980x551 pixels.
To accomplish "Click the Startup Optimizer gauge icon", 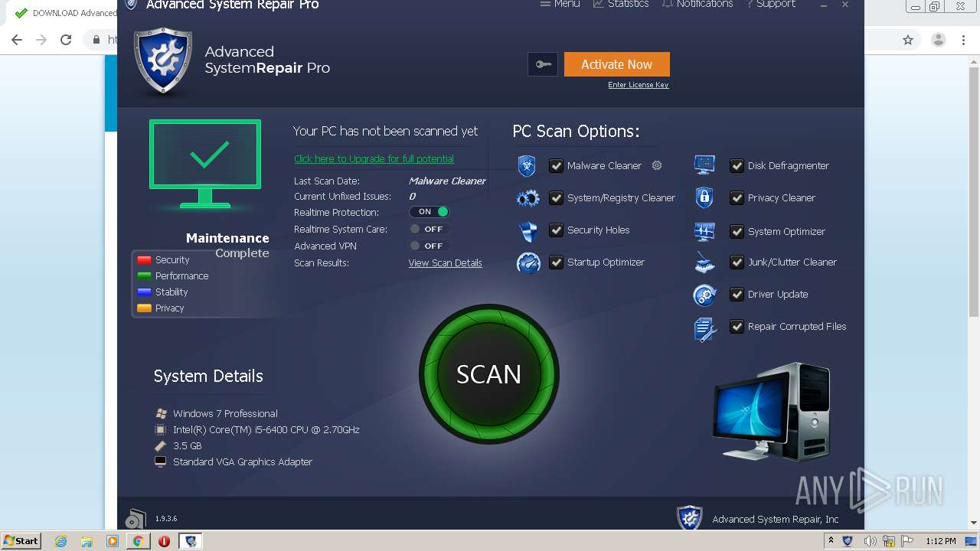I will 528,263.
